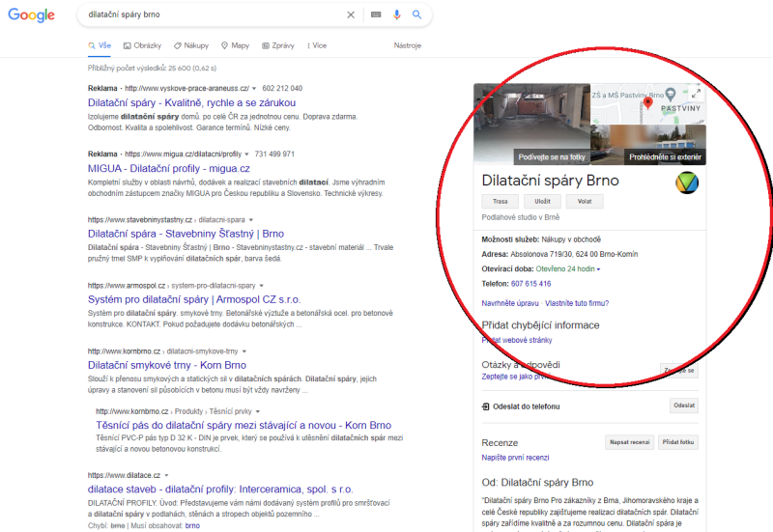The width and height of the screenshot is (773, 532).
Task: Switch to the Obrázky tab
Action: coord(142,45)
